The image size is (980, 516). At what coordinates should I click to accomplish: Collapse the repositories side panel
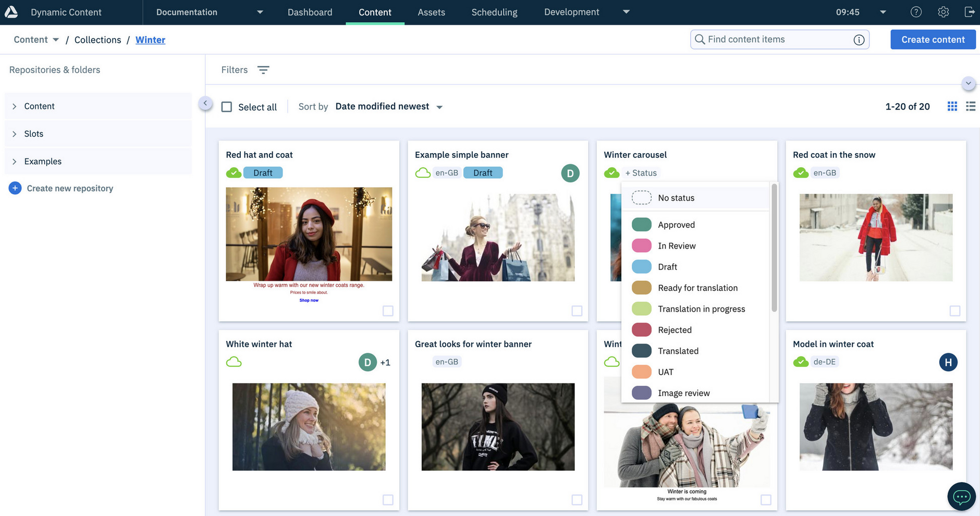pyautogui.click(x=205, y=103)
